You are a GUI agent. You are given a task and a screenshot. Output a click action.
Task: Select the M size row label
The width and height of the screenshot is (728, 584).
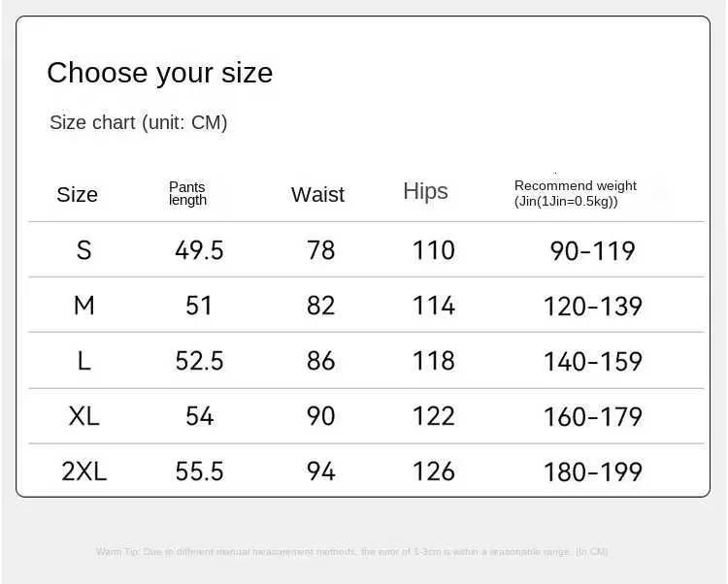[83, 306]
